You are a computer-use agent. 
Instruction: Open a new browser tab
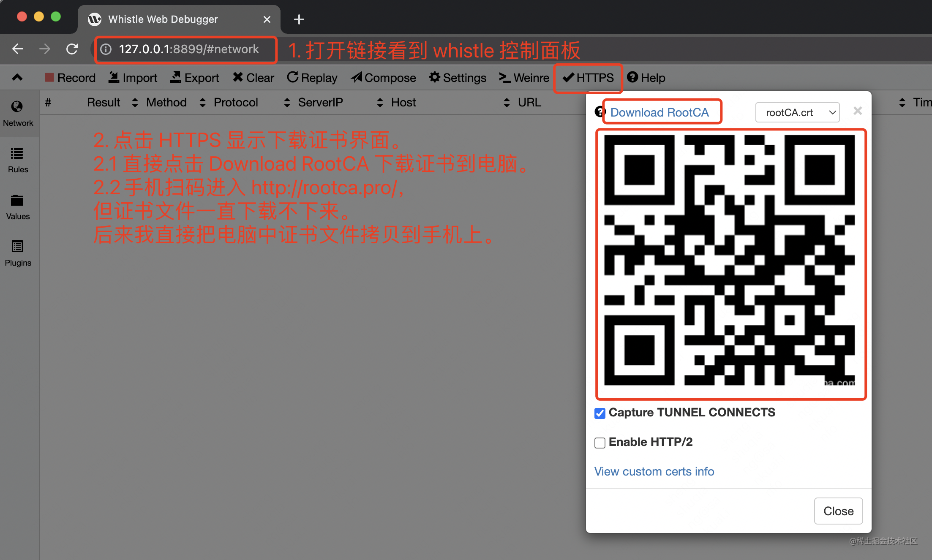coord(299,19)
